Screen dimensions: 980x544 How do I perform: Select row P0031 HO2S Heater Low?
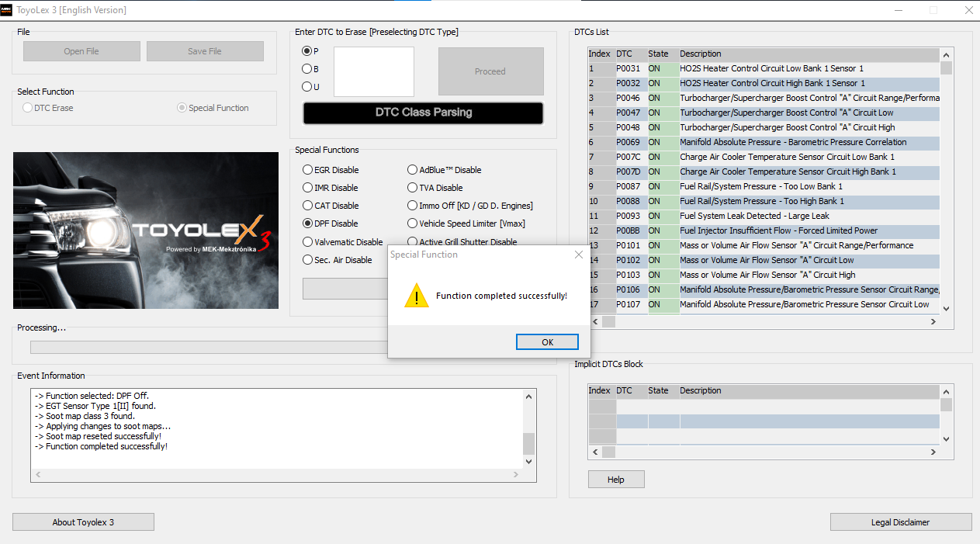(764, 68)
